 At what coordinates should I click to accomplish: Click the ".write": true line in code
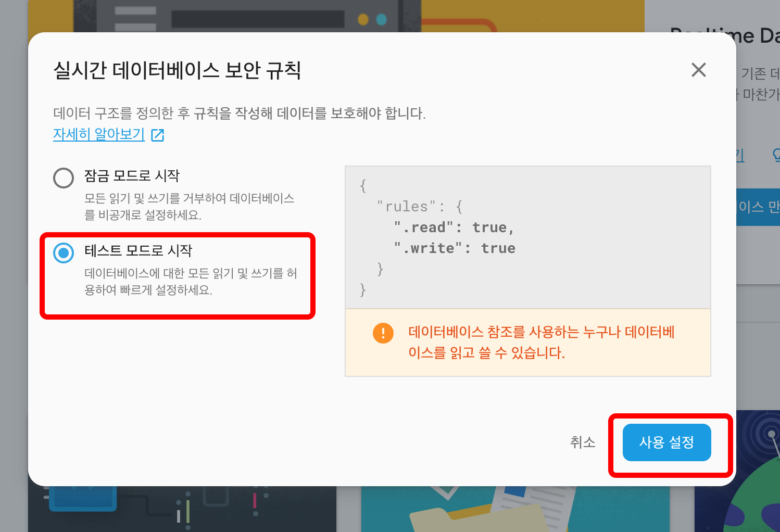click(x=455, y=248)
